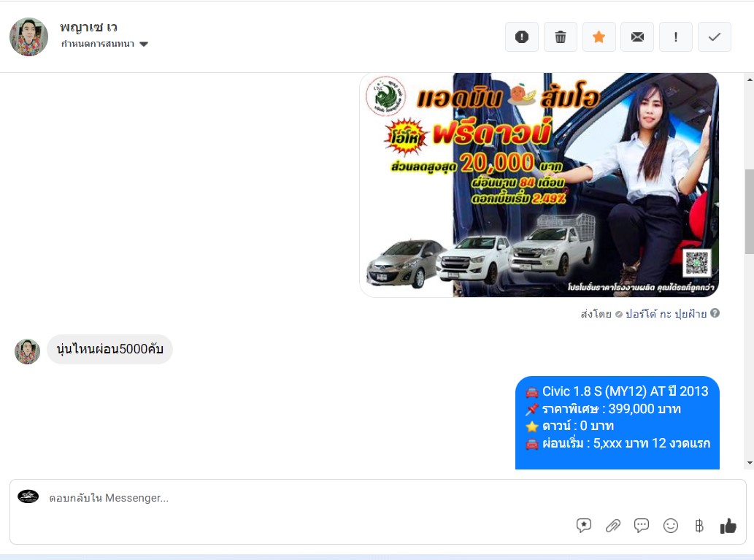The width and height of the screenshot is (754, 560).
Task: Mark conversation as spam with exclamation circle icon
Action: point(522,37)
